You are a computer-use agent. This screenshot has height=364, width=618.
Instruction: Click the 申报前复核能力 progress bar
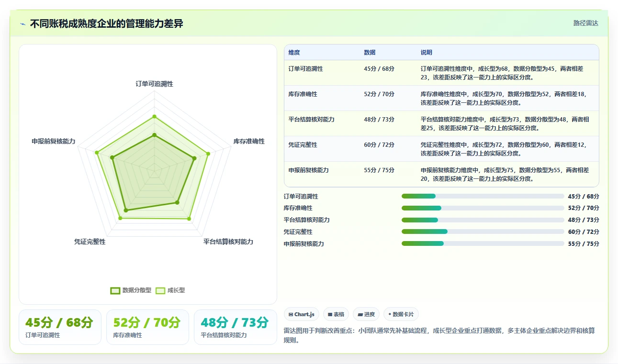[483, 243]
